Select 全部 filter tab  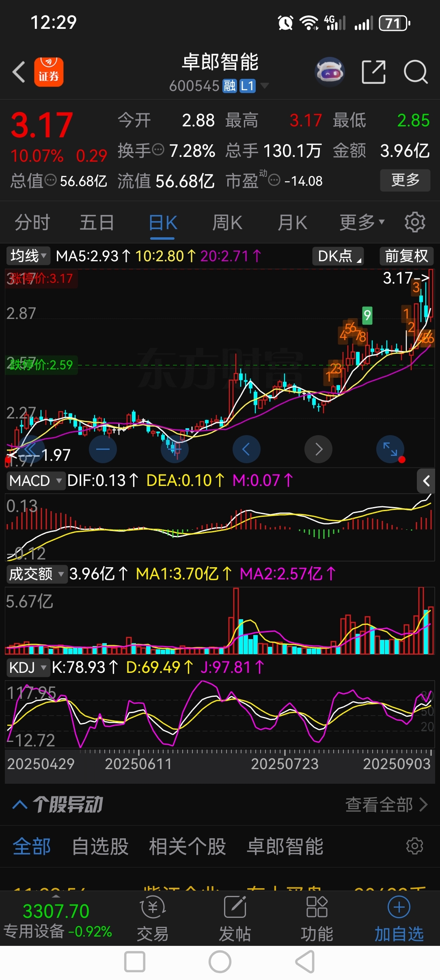[x=32, y=846]
